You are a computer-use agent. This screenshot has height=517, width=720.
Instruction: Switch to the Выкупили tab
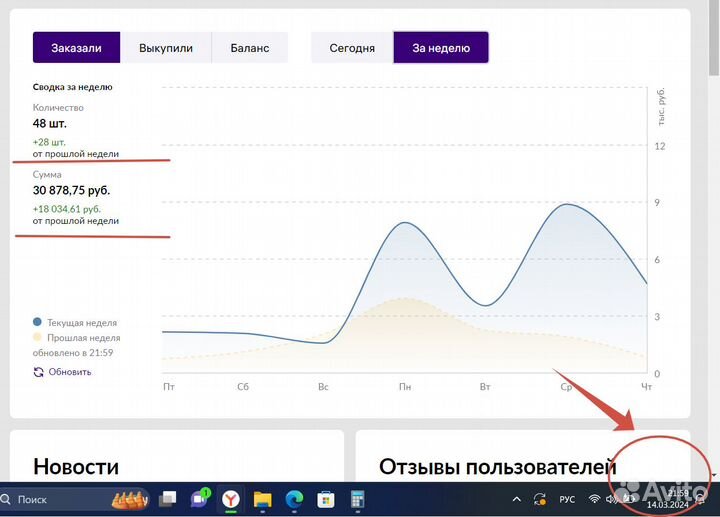click(x=166, y=48)
